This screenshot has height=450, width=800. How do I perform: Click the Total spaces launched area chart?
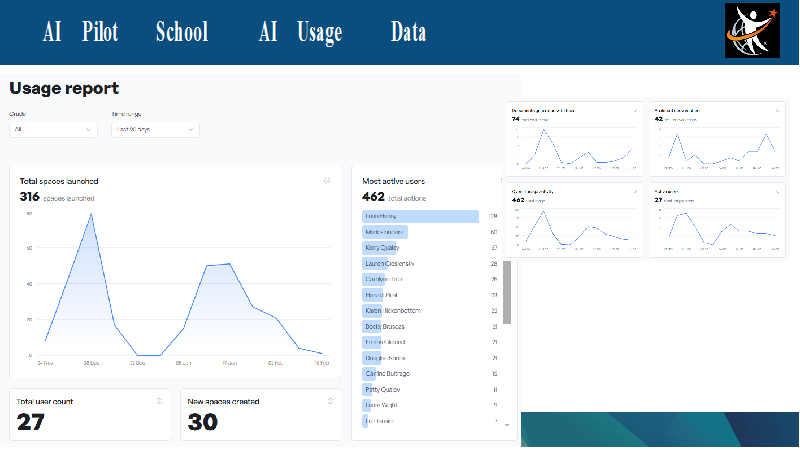(x=184, y=286)
